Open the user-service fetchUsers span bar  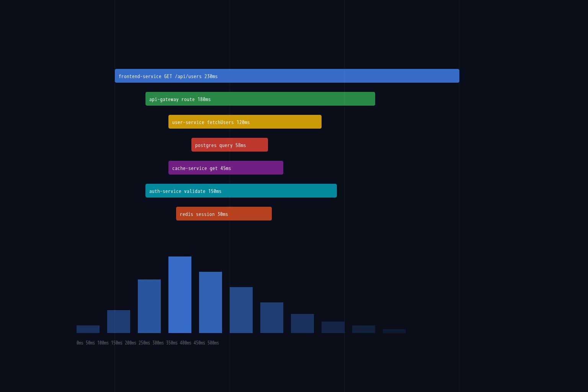click(245, 122)
